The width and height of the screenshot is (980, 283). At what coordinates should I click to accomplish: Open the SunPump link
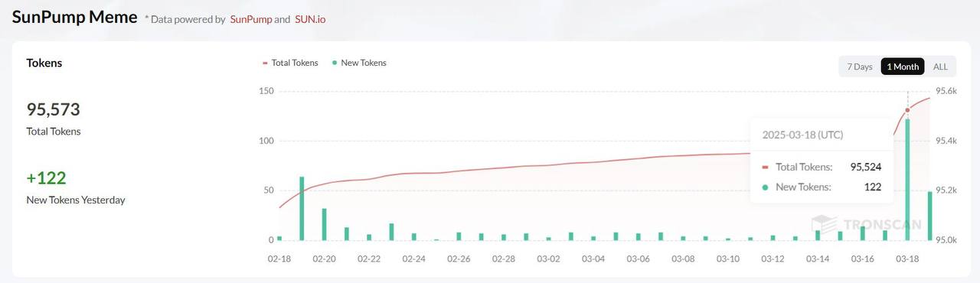[251, 19]
